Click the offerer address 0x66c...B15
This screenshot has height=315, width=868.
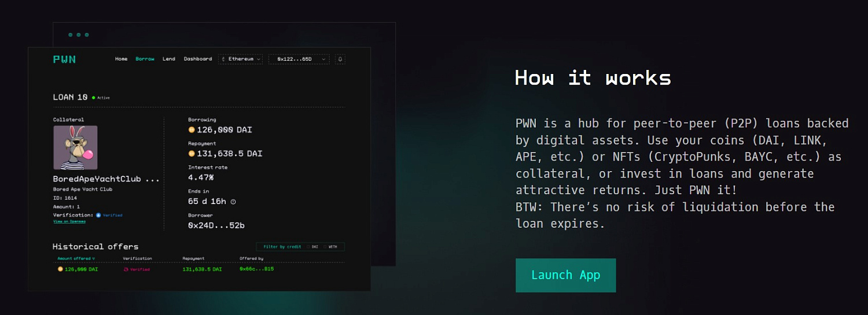256,269
